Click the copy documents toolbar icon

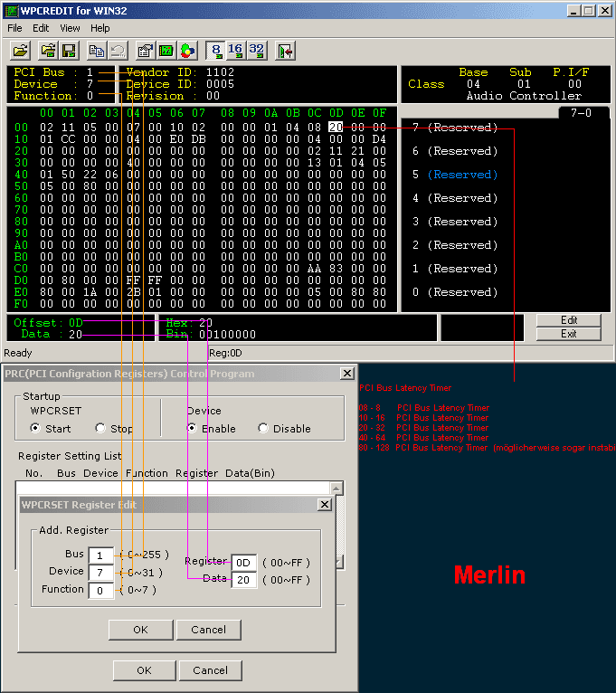[96, 51]
